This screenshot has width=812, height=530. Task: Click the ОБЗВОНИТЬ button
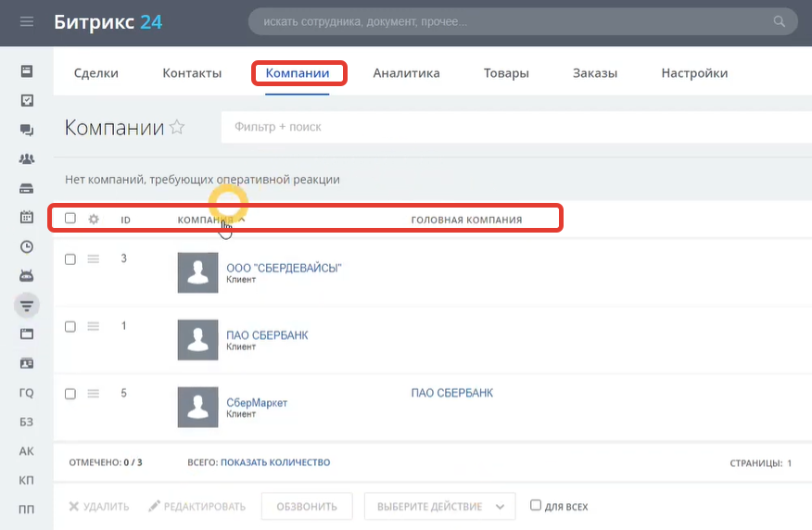[x=307, y=506]
